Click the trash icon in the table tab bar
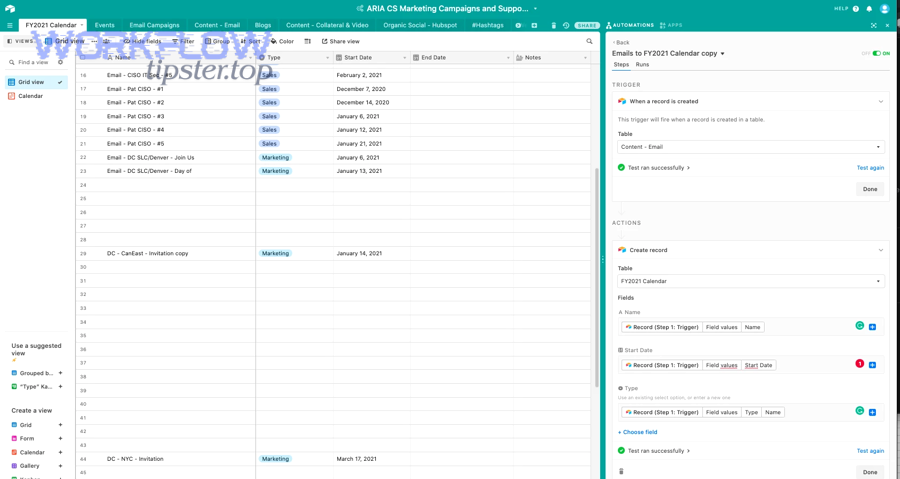Image resolution: width=900 pixels, height=479 pixels. 554,25
